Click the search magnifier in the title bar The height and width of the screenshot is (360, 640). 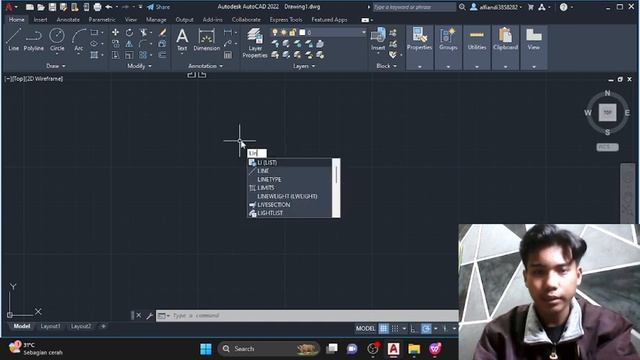tap(462, 7)
